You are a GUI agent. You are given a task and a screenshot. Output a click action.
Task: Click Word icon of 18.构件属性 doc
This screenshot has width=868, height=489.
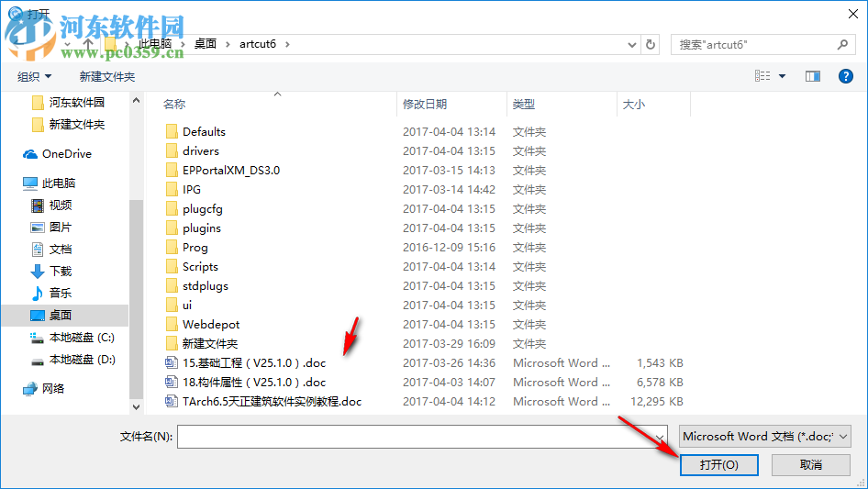(x=171, y=383)
